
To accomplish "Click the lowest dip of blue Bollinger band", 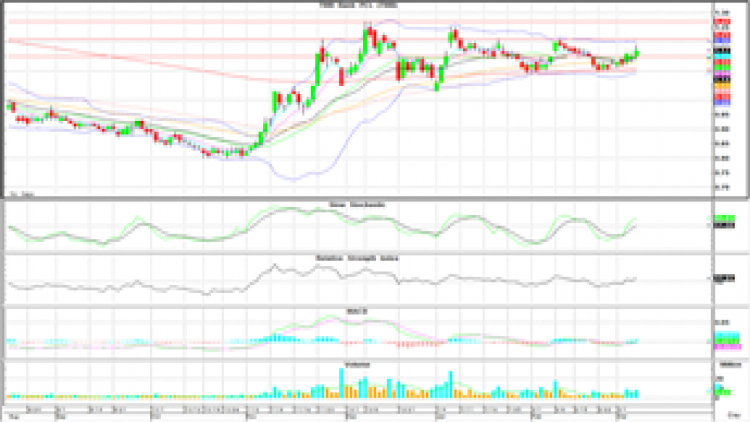I will [x=290, y=178].
